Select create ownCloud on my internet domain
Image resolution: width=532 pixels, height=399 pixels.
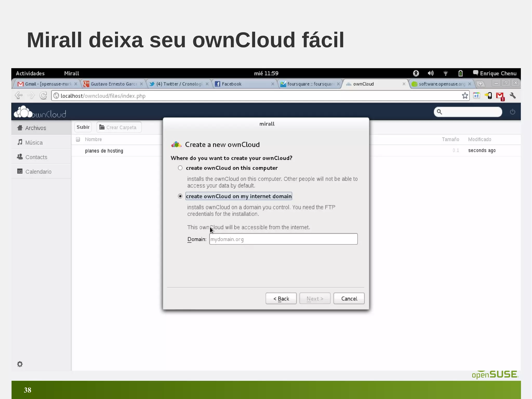point(180,196)
